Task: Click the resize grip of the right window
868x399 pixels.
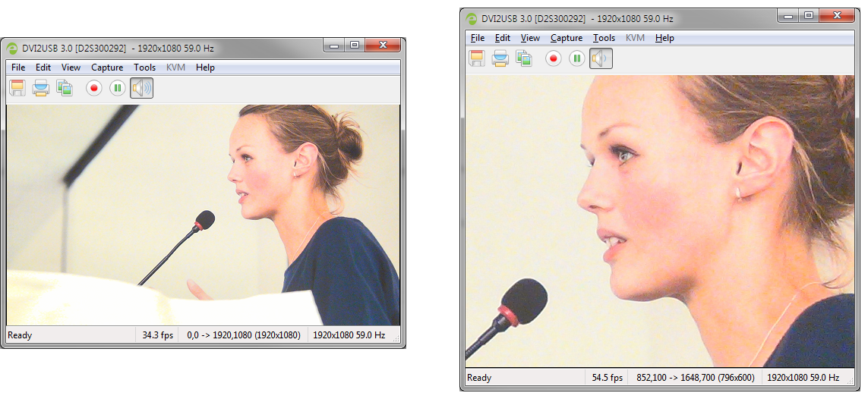Action: pos(851,382)
